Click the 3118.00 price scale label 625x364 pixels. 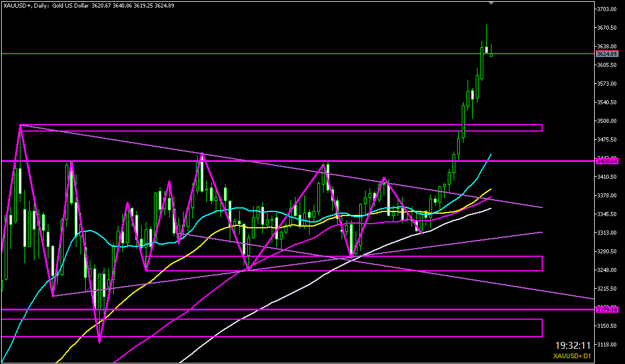607,344
